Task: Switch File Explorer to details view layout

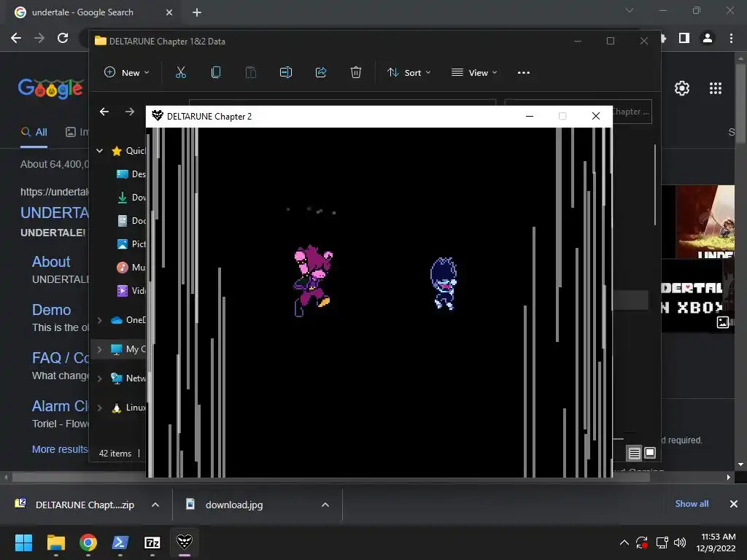Action: tap(634, 453)
